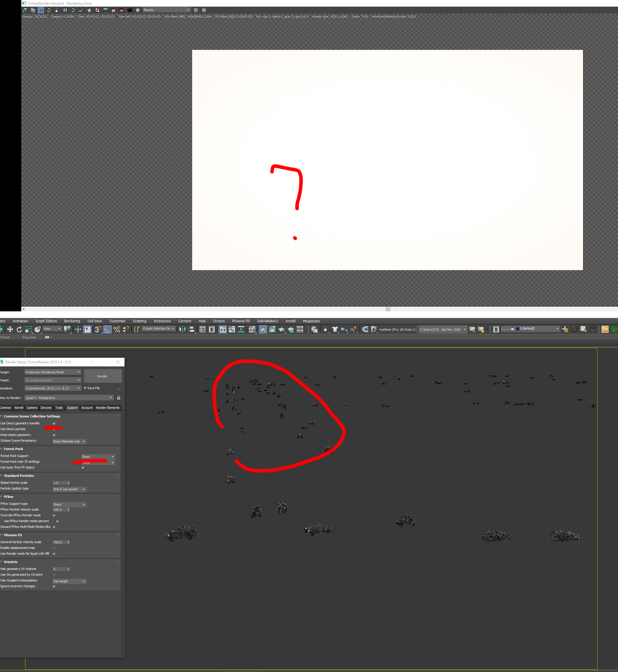Click the Mirror tool icon
Viewport: 618px width, 672px height.
pos(182,329)
